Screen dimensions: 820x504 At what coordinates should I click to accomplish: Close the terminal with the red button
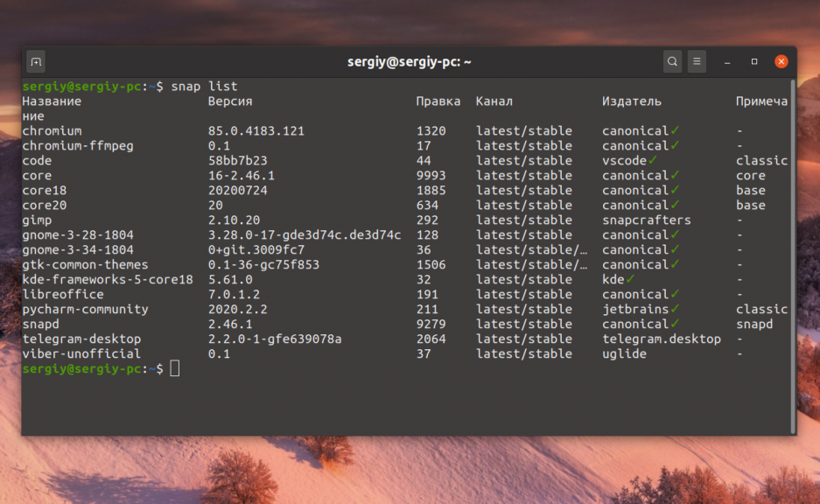(x=781, y=62)
